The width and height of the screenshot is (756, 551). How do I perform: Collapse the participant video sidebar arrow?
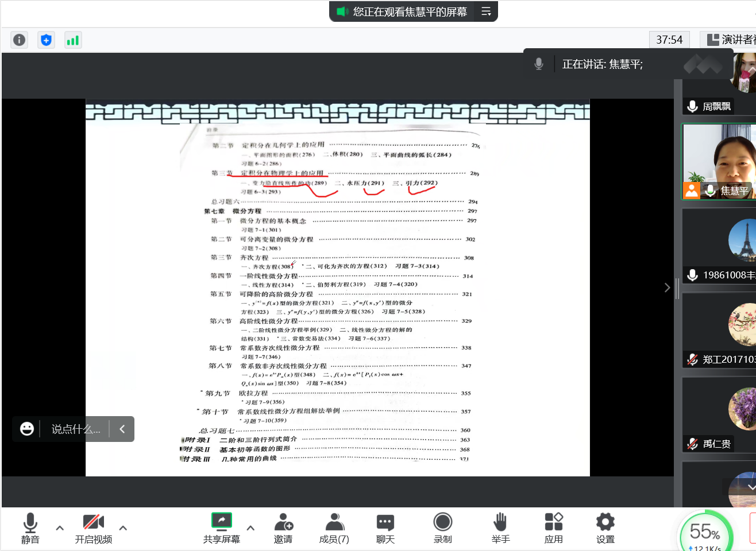[x=667, y=288]
